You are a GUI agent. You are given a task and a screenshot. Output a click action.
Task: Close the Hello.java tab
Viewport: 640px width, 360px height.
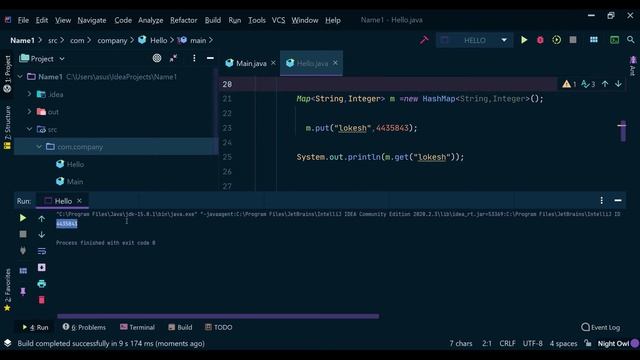coord(335,63)
